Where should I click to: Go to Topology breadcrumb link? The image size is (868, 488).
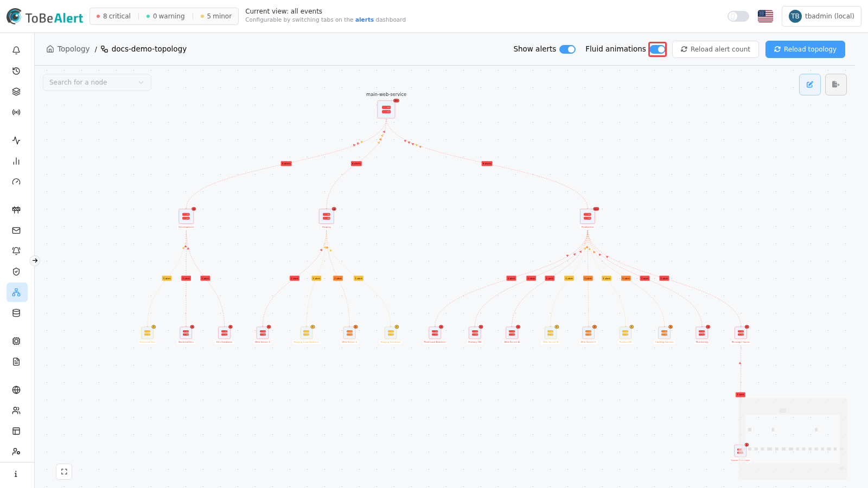68,49
